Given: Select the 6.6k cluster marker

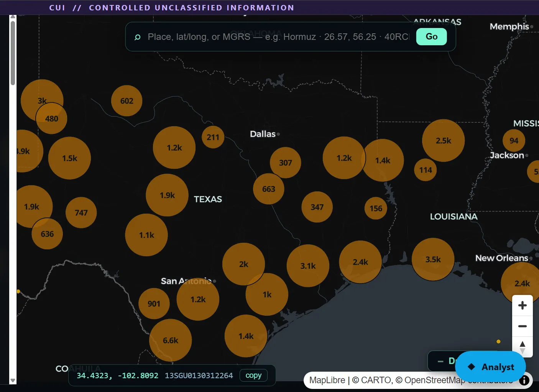Looking at the screenshot, I should (x=170, y=340).
